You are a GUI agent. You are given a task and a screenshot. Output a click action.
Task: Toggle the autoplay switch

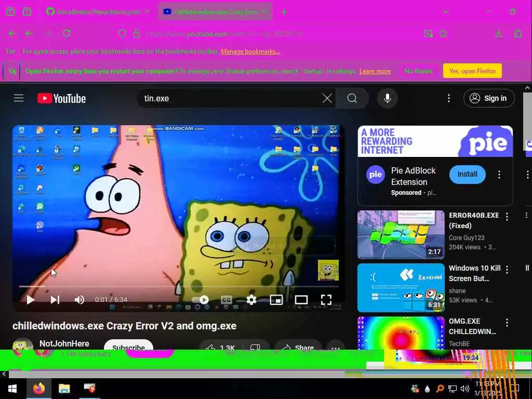click(x=200, y=300)
